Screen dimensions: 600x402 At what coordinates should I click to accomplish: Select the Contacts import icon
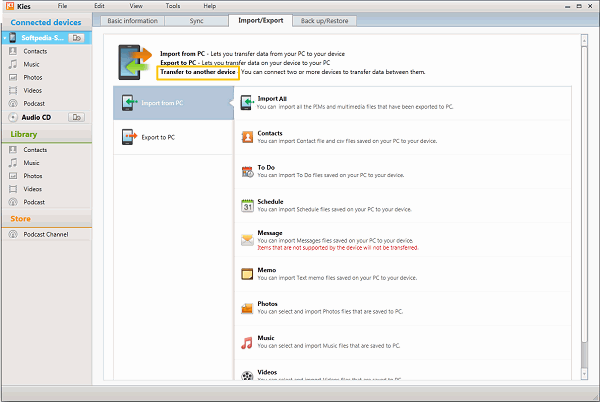tap(246, 137)
